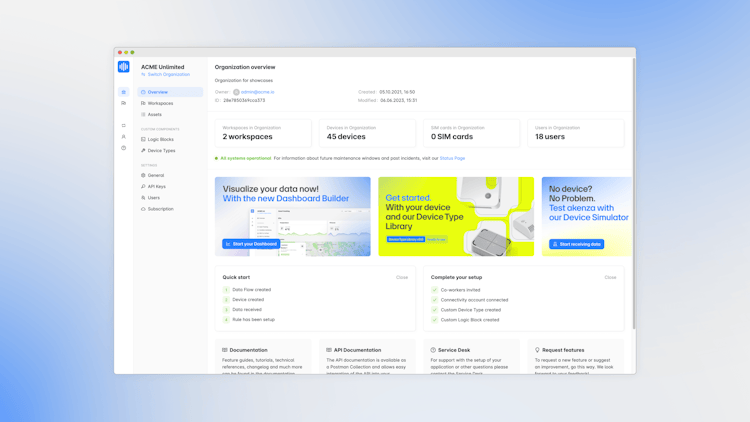The image size is (750, 422).
Task: Open the Request features card
Action: (x=576, y=357)
